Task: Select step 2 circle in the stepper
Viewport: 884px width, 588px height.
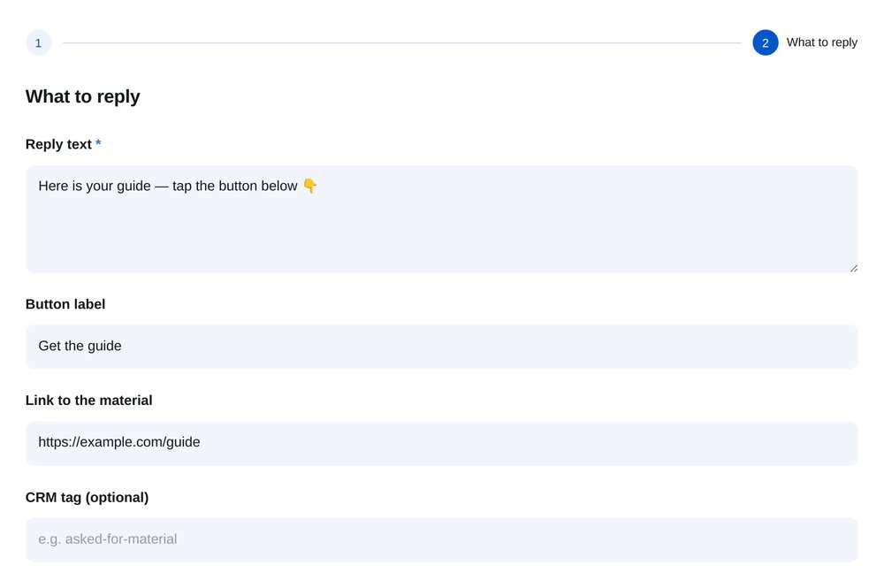Action: (765, 42)
